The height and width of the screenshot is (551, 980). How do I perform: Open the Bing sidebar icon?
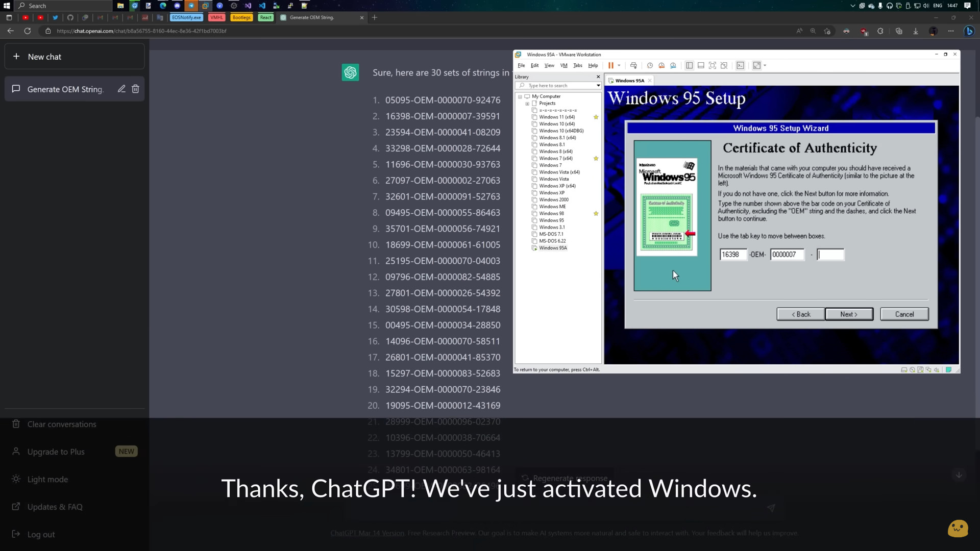point(969,31)
